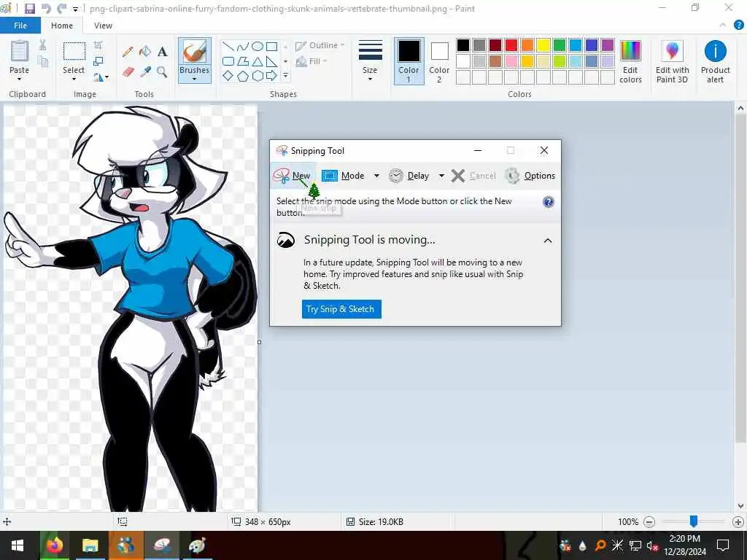Choose the Triangle shape
This screenshot has width=747, height=560.
[x=258, y=61]
